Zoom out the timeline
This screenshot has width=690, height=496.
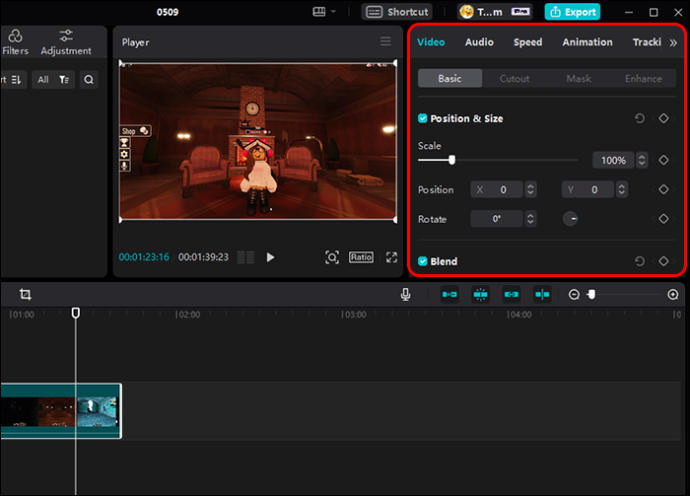574,294
